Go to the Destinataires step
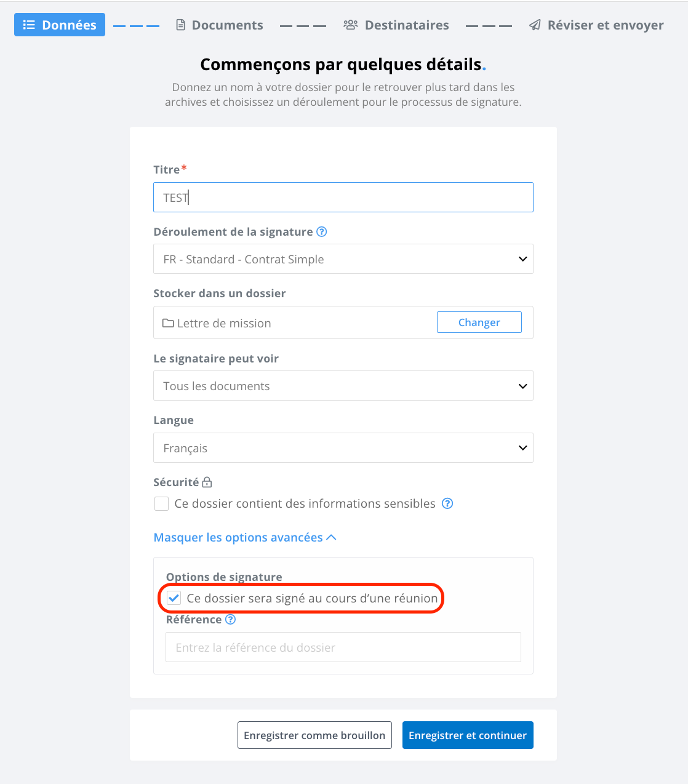The height and width of the screenshot is (784, 688). (x=396, y=25)
